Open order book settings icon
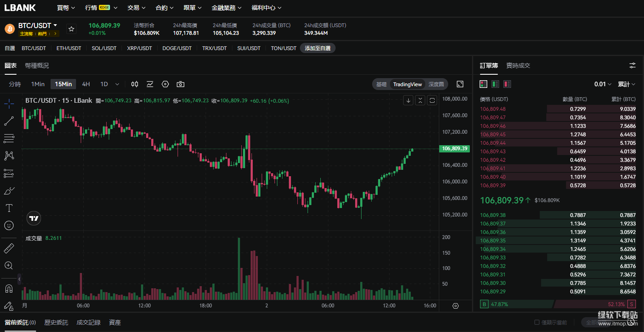644x332 pixels. pos(633,65)
